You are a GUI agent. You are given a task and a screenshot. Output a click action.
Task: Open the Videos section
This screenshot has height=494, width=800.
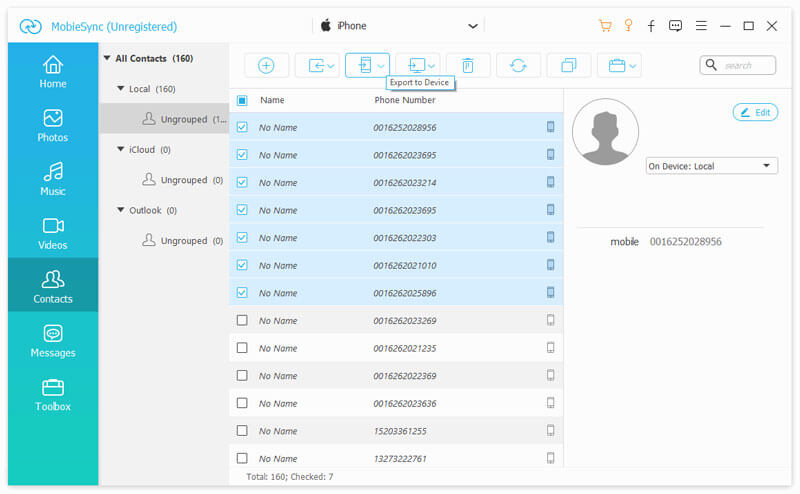click(x=53, y=233)
